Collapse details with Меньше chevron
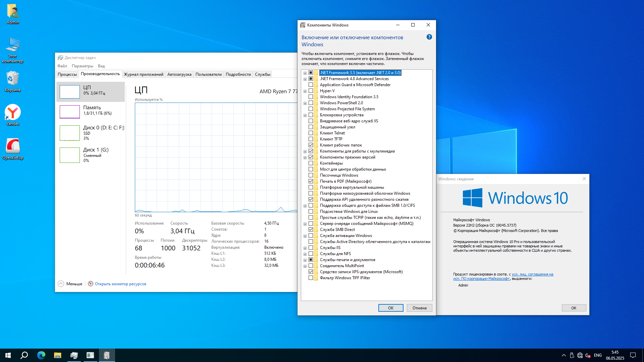Screen dimensions: 644x362 [x=61, y=284]
